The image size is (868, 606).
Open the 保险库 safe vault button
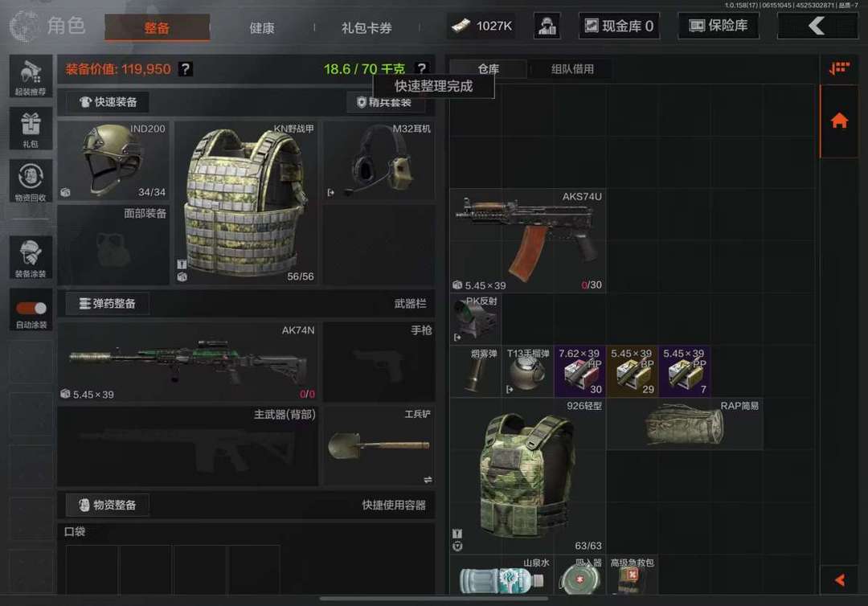pos(718,26)
